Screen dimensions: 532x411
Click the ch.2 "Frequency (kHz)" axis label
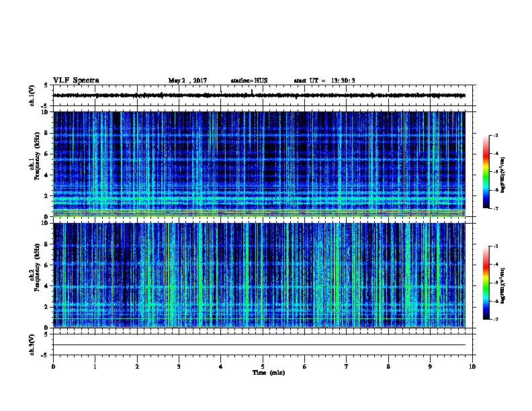[x=37, y=267]
